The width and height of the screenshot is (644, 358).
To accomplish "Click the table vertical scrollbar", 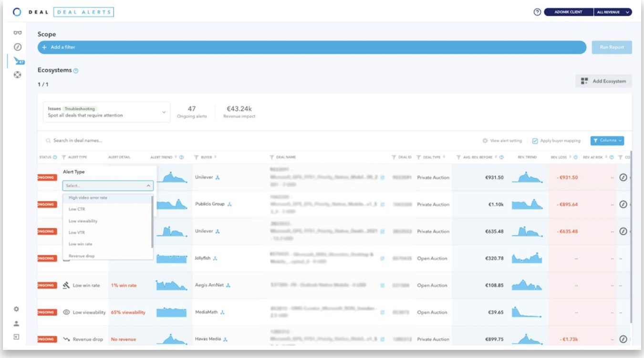I will click(631, 236).
